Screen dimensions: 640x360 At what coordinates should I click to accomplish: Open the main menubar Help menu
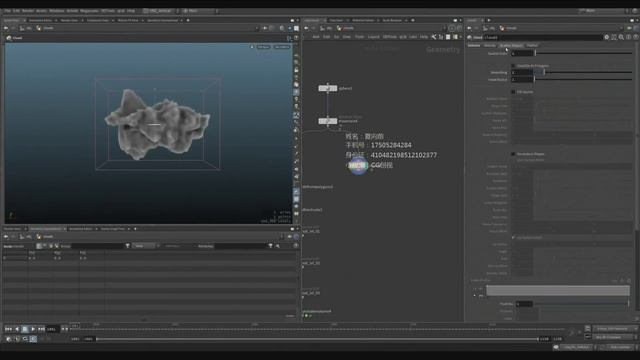[x=131, y=11]
